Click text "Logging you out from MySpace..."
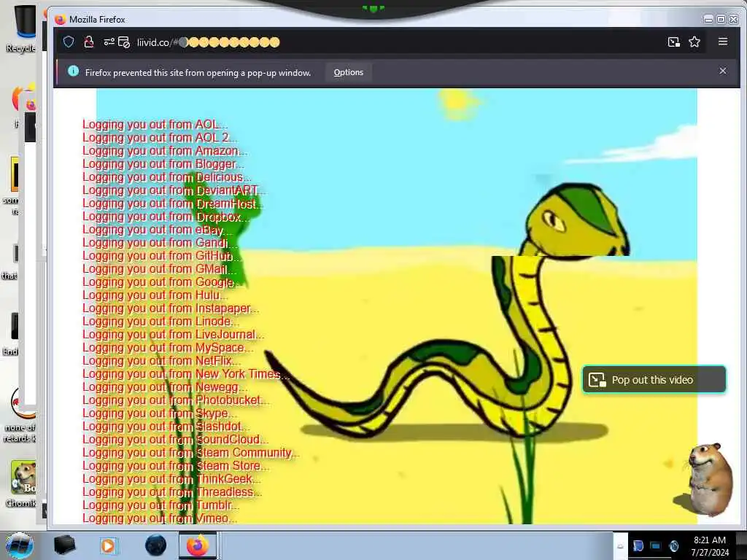Viewport: 747px width, 560px height. click(x=168, y=348)
